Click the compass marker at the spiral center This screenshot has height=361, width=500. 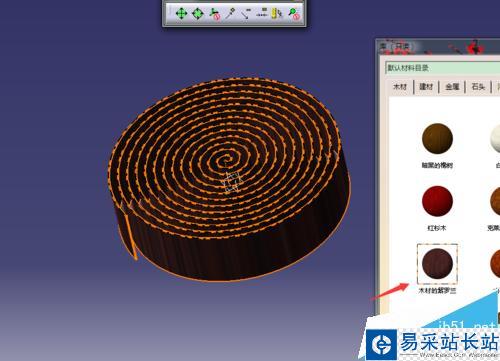(232, 182)
